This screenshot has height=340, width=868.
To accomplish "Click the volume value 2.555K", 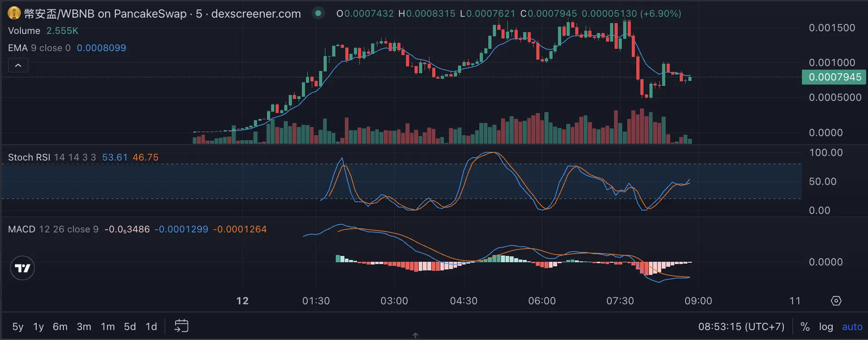I will coord(62,31).
